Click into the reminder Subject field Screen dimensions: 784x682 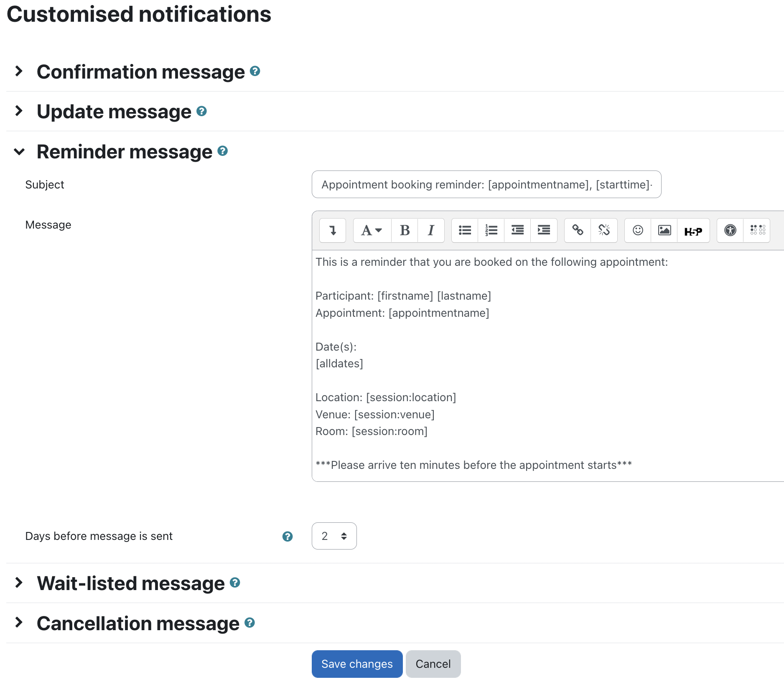click(x=486, y=184)
